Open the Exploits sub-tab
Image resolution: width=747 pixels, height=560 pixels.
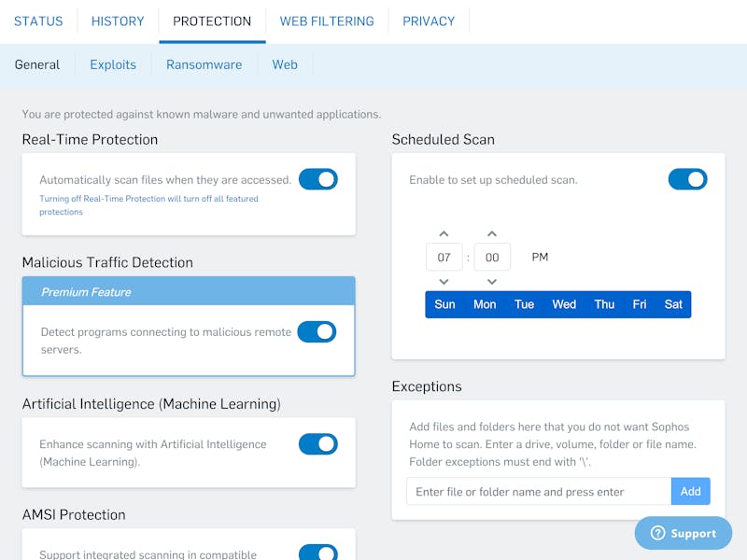113,64
